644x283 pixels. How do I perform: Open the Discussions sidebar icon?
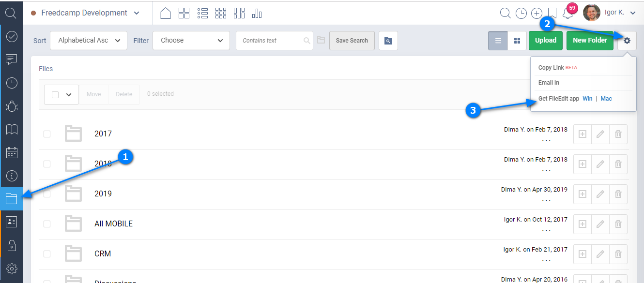[12, 60]
